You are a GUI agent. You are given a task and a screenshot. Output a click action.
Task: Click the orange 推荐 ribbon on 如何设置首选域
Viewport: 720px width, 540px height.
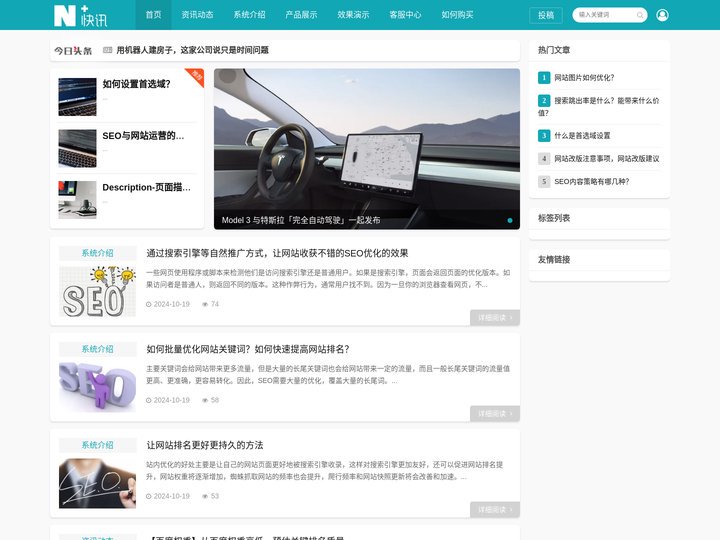[197, 75]
